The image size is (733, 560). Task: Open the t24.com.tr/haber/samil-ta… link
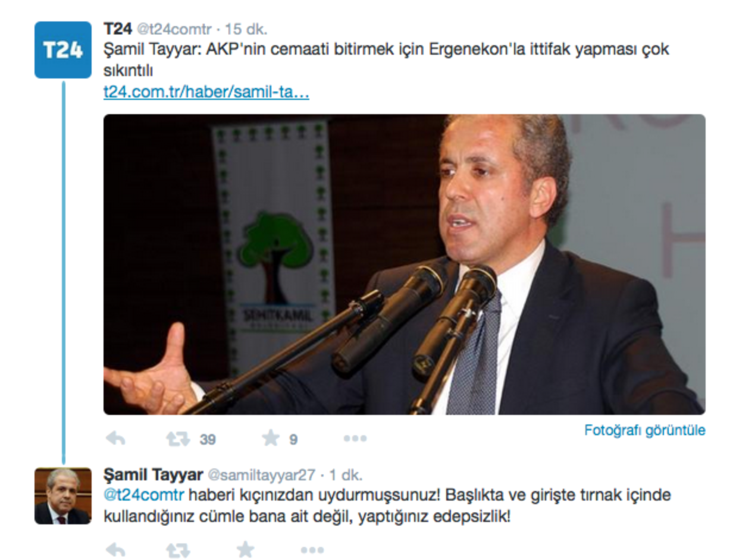tap(206, 93)
